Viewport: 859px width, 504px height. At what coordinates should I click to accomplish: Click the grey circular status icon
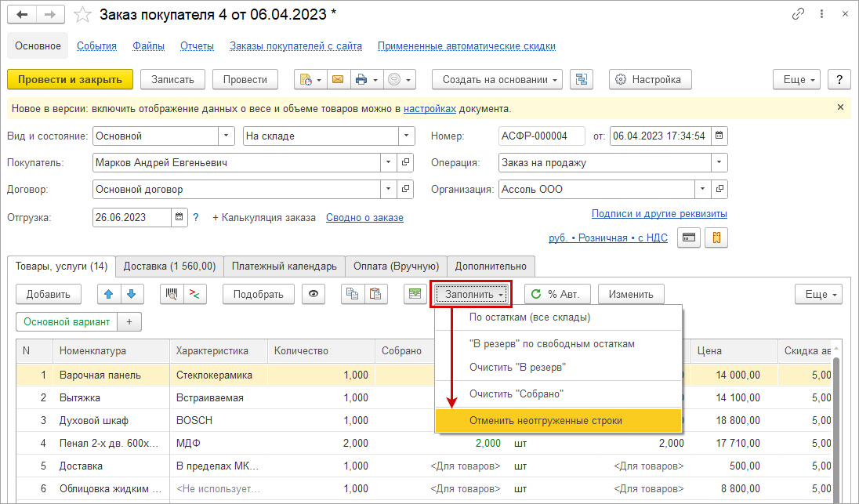pyautogui.click(x=394, y=79)
